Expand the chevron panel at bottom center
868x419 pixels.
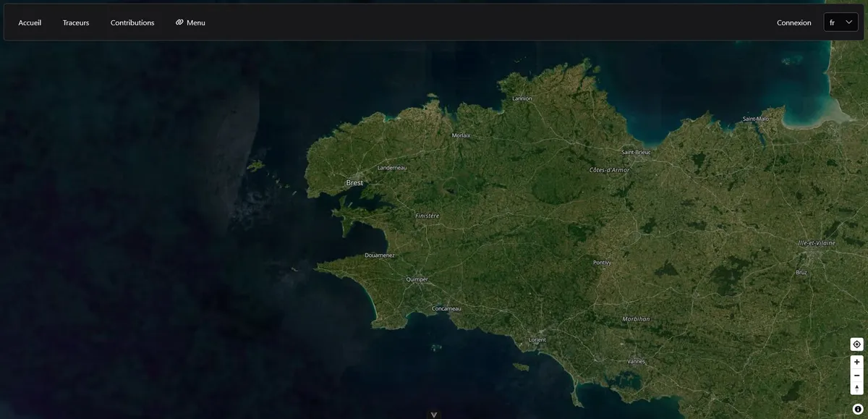(x=433, y=414)
